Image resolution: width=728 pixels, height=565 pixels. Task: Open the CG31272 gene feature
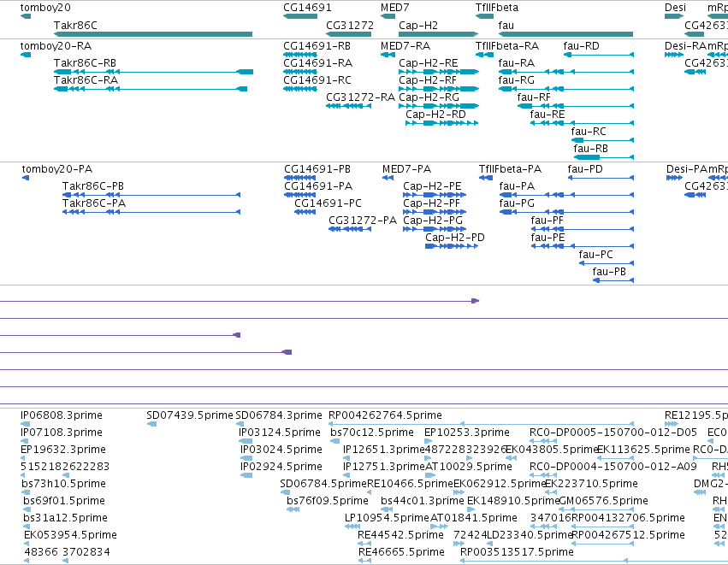[348, 34]
